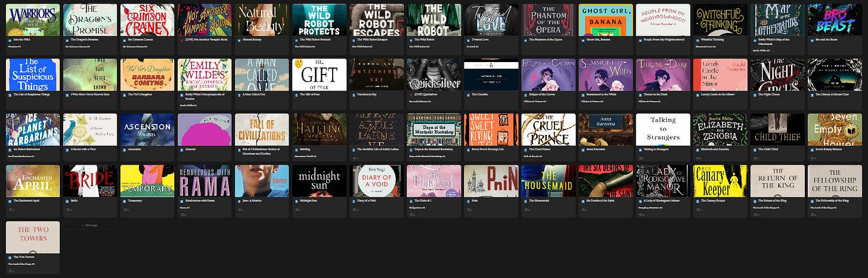Open The Night Circus cover

[x=777, y=75]
